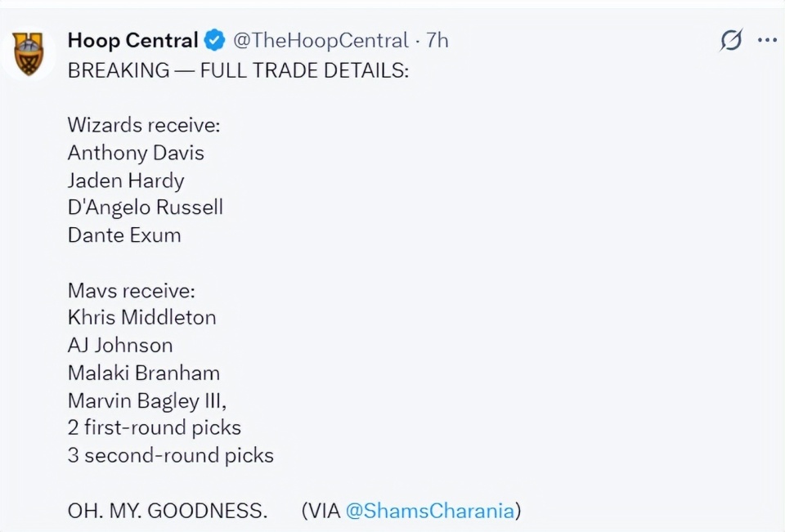Click the D'Angelo Russell text line
785x532 pixels.
(x=146, y=208)
